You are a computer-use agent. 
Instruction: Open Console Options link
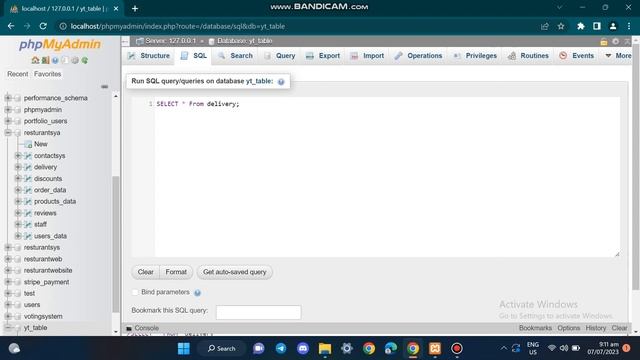[569, 328]
